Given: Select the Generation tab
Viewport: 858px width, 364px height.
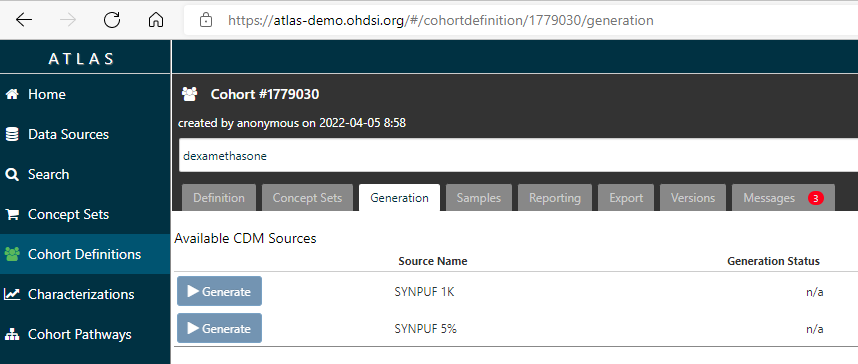Looking at the screenshot, I should pyautogui.click(x=399, y=198).
